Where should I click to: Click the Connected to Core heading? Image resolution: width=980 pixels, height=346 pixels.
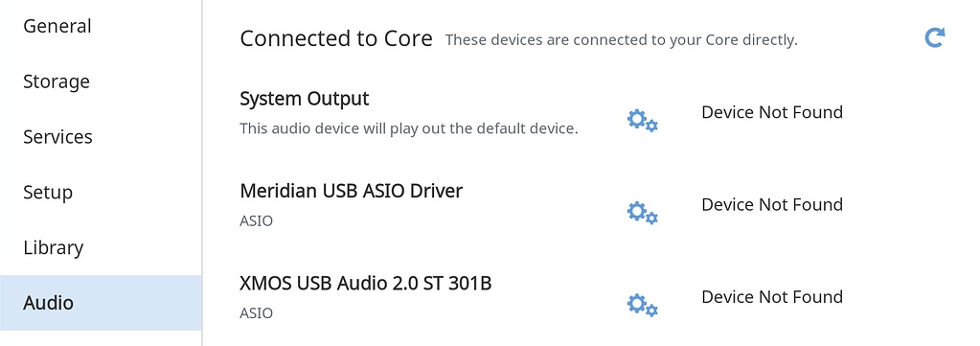[x=336, y=38]
